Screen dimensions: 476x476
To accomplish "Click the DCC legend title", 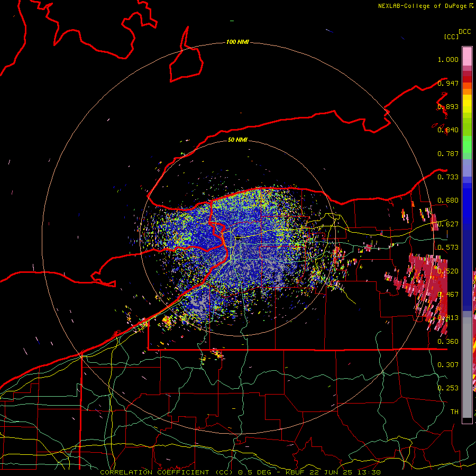I will [x=464, y=32].
